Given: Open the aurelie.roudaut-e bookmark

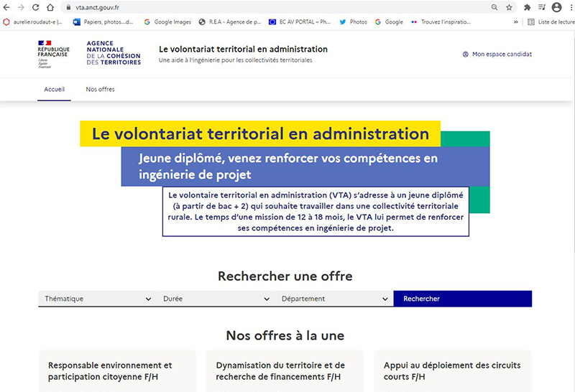Looking at the screenshot, I should pyautogui.click(x=33, y=22).
